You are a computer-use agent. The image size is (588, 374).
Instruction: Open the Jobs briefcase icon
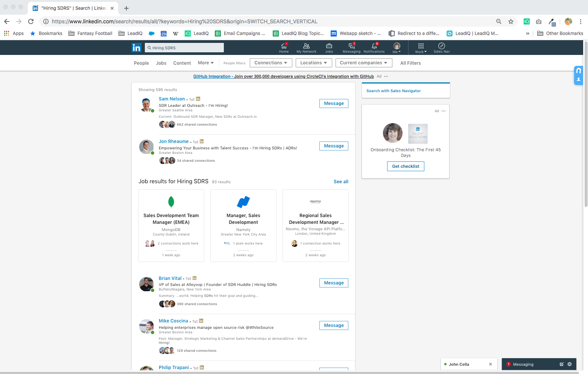pos(329,48)
